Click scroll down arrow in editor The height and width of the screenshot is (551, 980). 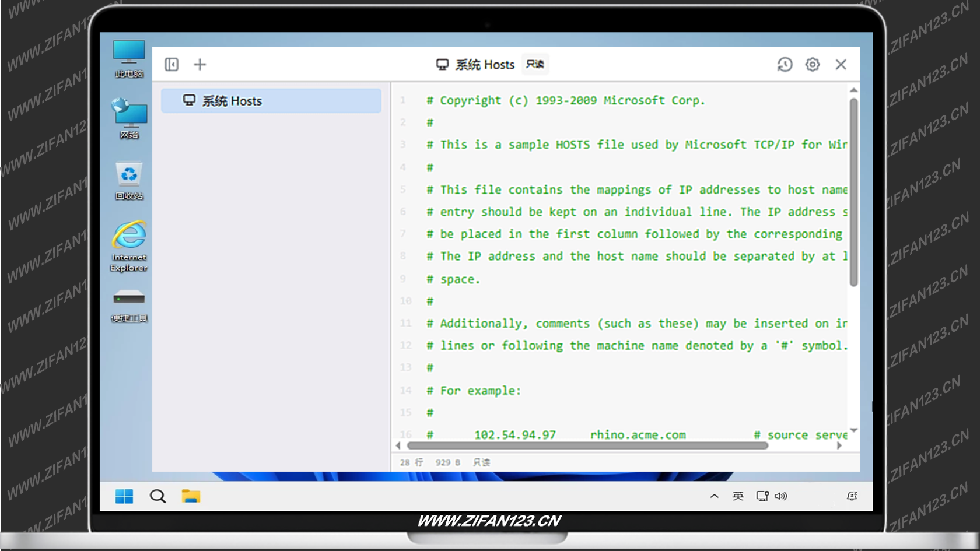click(x=853, y=430)
